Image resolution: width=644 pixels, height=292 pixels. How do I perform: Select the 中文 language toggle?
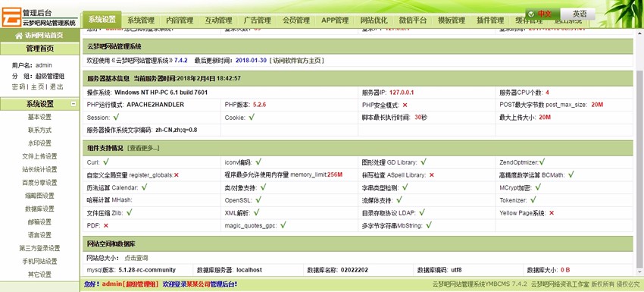coord(542,14)
